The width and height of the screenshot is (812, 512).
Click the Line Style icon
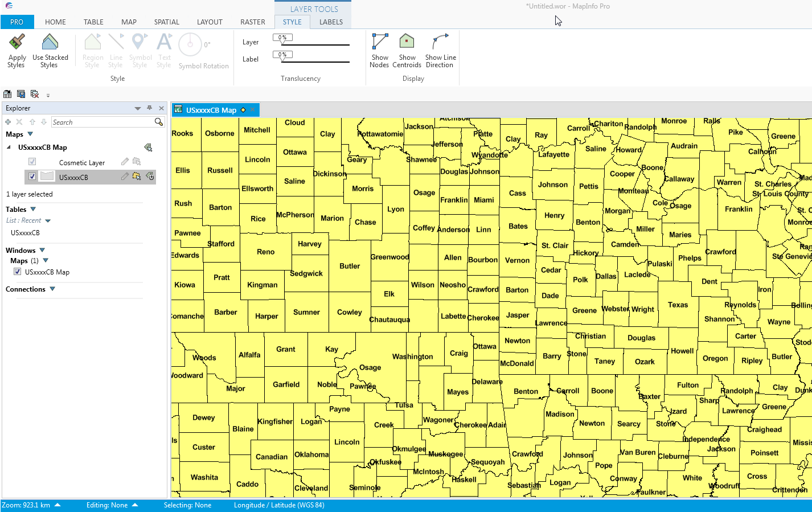coord(116,42)
